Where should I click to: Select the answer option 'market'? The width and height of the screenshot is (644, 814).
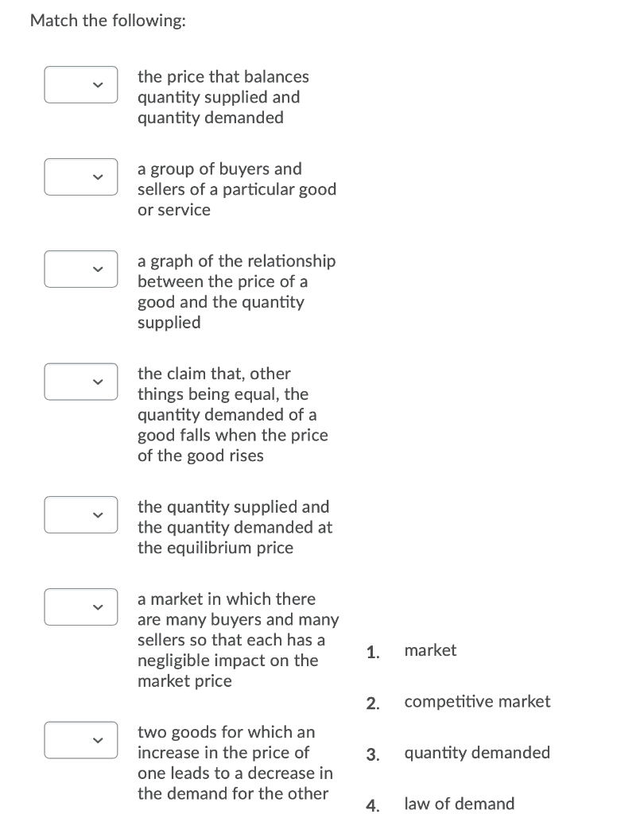point(430,650)
